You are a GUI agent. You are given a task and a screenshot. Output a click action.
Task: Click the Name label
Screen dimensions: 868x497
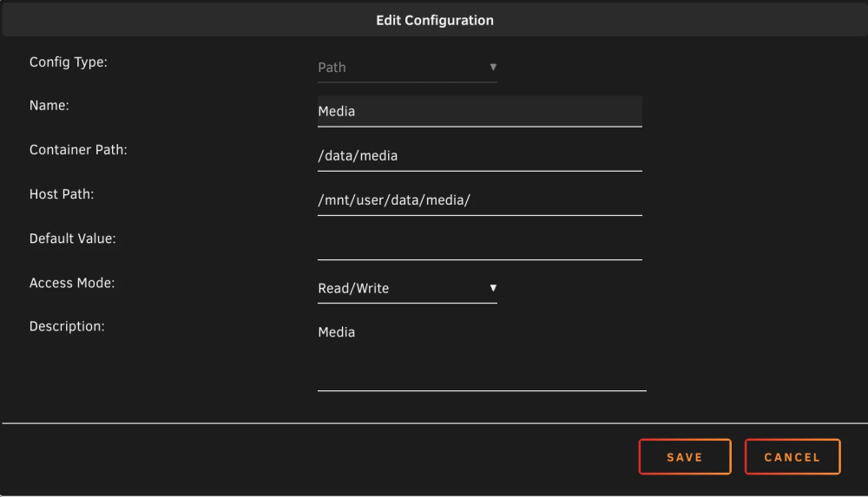point(49,105)
